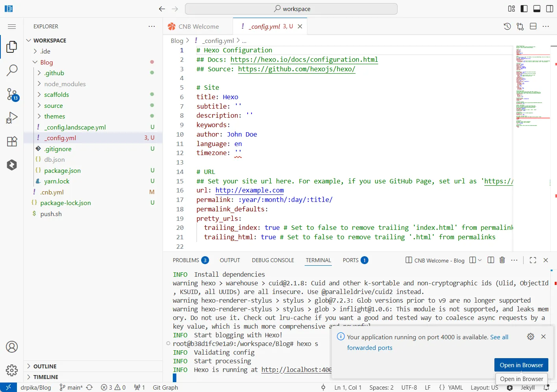Open the Search view in activity bar
The width and height of the screenshot is (557, 392).
pyautogui.click(x=12, y=70)
